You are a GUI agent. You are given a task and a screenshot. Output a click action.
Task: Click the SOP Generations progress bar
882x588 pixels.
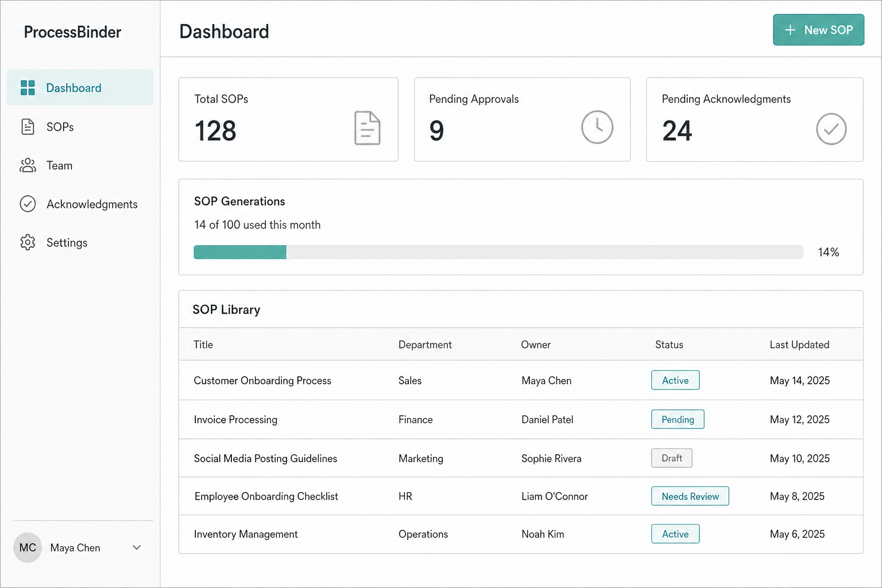(498, 252)
